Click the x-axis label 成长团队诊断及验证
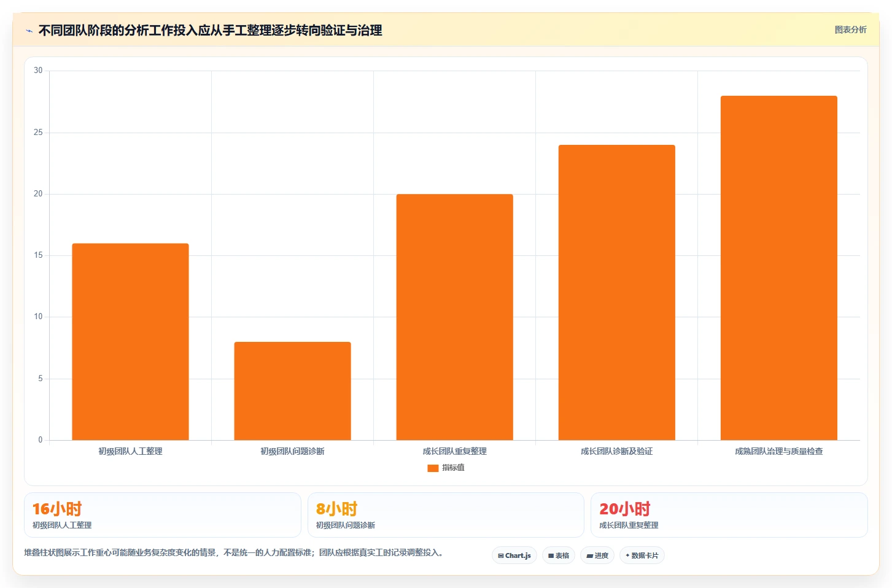This screenshot has width=892, height=588. [x=616, y=451]
